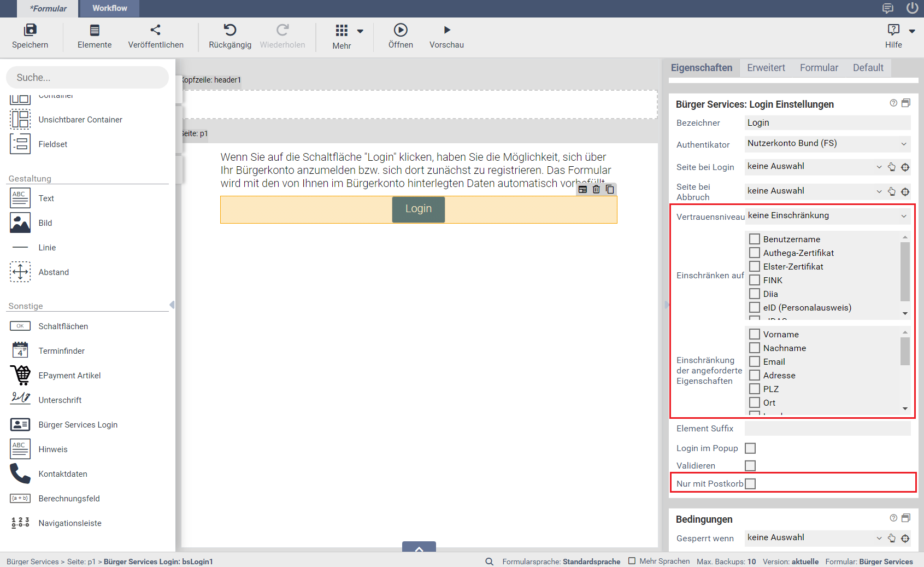Start the Vorschau preview
Screen dimensions: 924x567
(446, 30)
